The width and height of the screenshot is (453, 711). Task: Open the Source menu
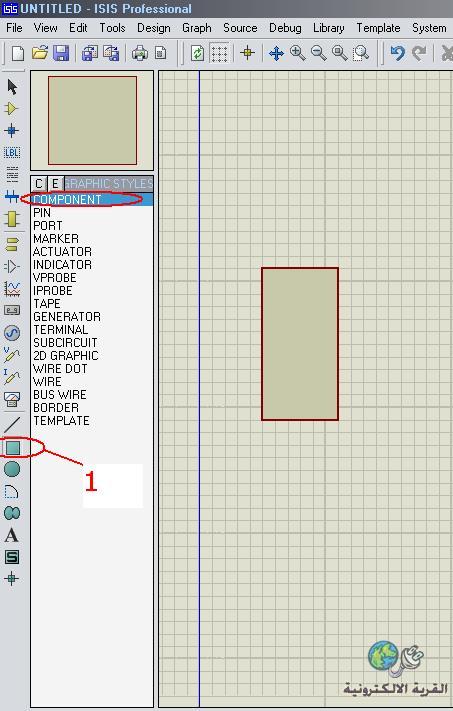(240, 28)
